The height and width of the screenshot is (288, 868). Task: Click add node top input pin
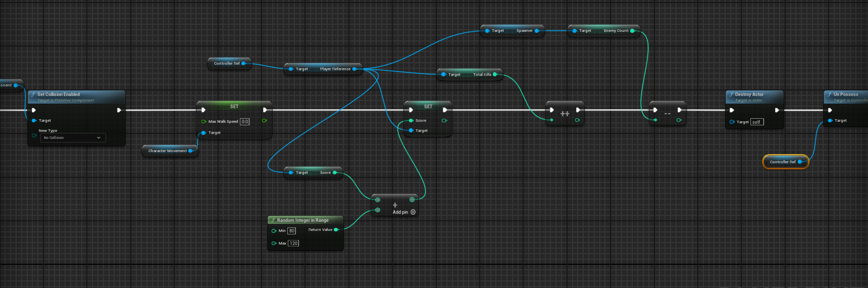(x=378, y=200)
